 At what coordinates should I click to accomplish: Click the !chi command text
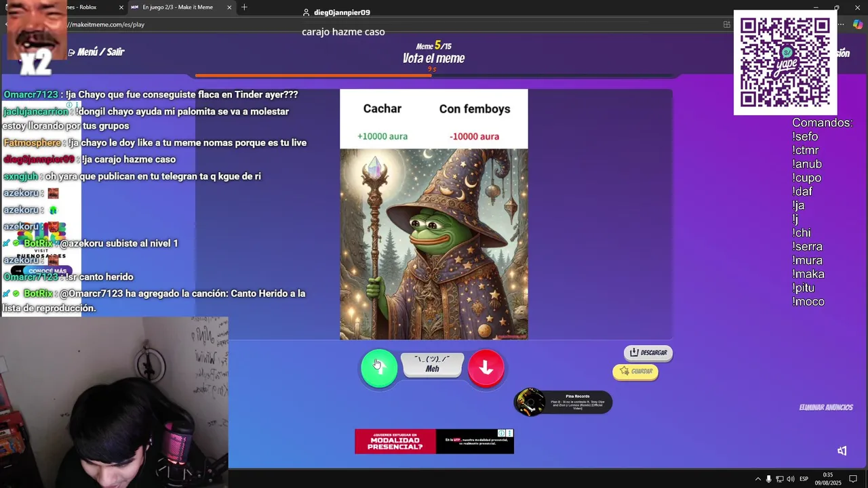coord(802,233)
